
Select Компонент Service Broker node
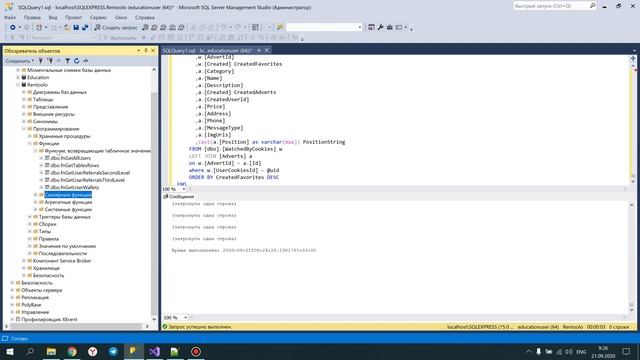point(62,261)
